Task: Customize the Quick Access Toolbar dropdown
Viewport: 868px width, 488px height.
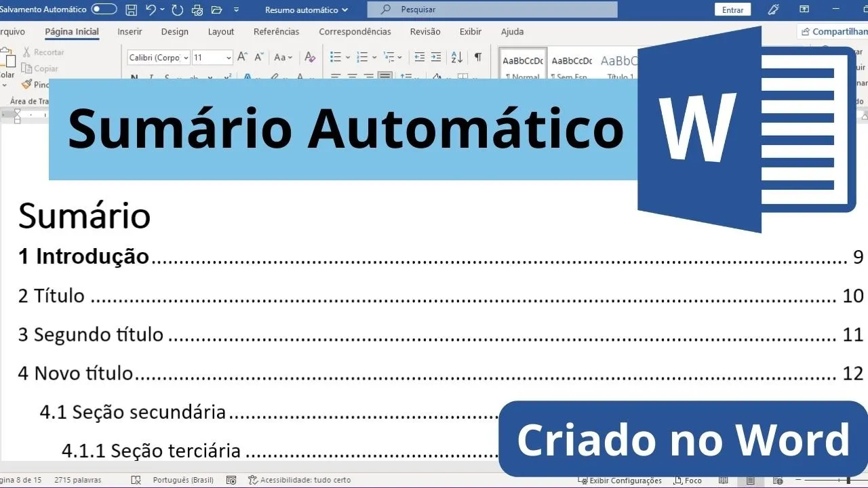Action: (x=236, y=9)
